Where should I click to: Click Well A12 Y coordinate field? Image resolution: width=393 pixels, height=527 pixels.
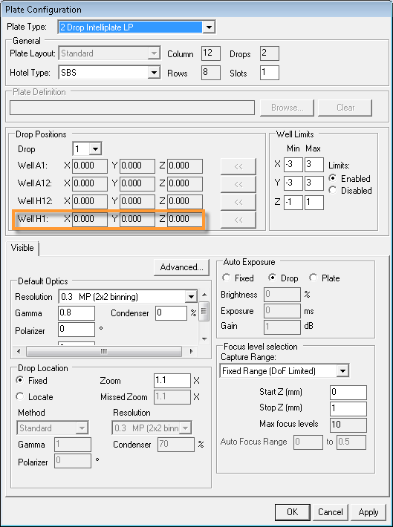pyautogui.click(x=137, y=184)
